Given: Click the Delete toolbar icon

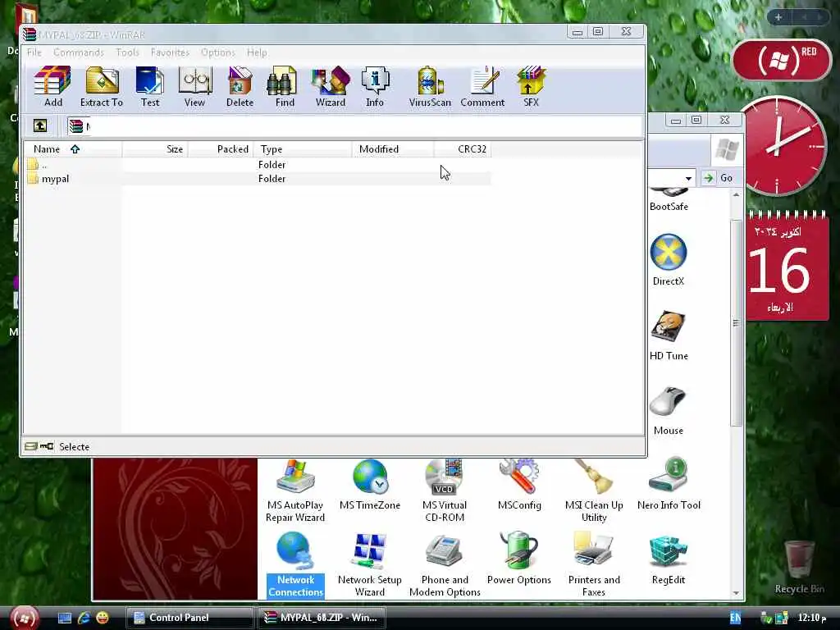Looking at the screenshot, I should [240, 87].
